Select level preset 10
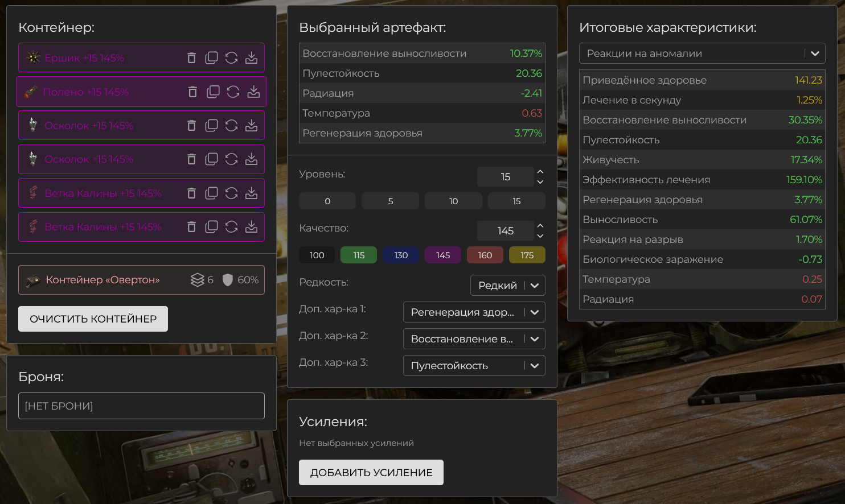Image resolution: width=845 pixels, height=504 pixels. point(453,201)
